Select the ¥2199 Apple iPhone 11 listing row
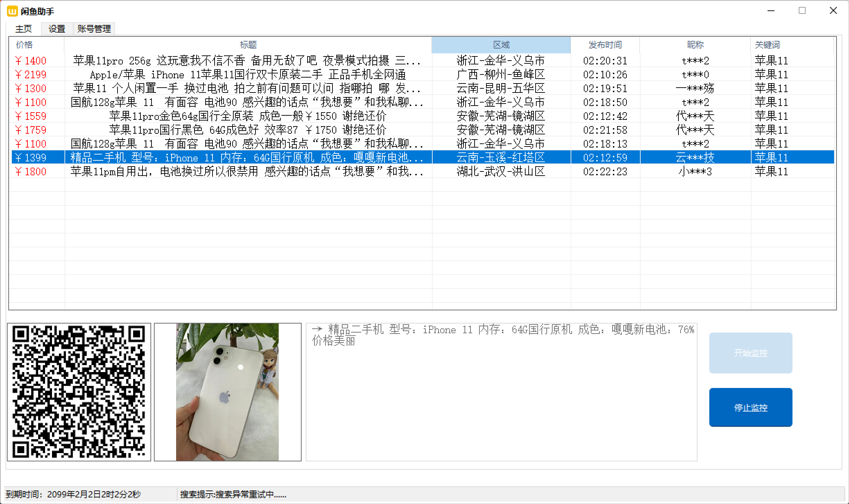 tap(248, 74)
